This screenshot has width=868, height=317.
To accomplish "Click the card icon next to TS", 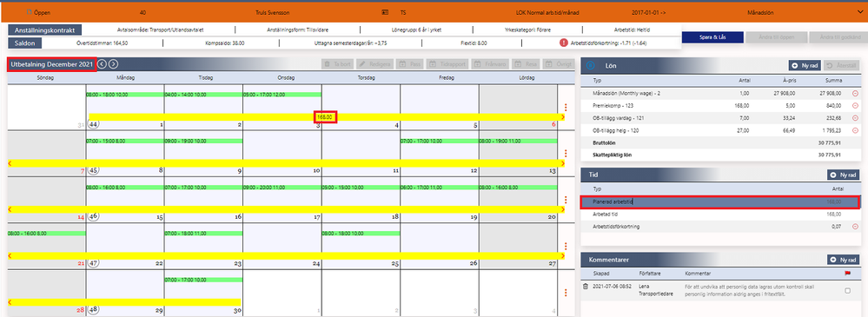I will [x=385, y=11].
